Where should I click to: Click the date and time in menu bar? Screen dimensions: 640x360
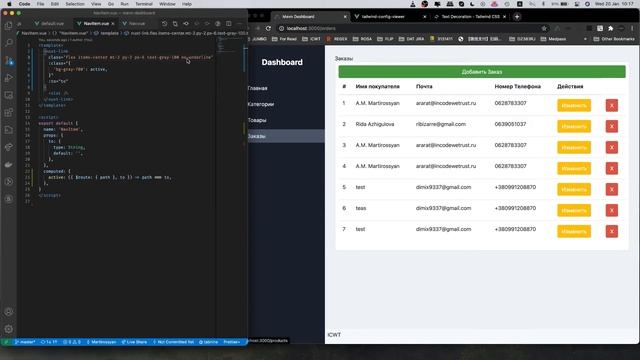[x=614, y=4]
